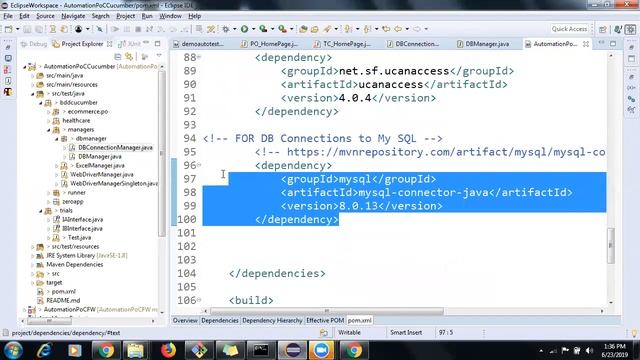Click the Search flashlight toolbar icon

(x=327, y=29)
